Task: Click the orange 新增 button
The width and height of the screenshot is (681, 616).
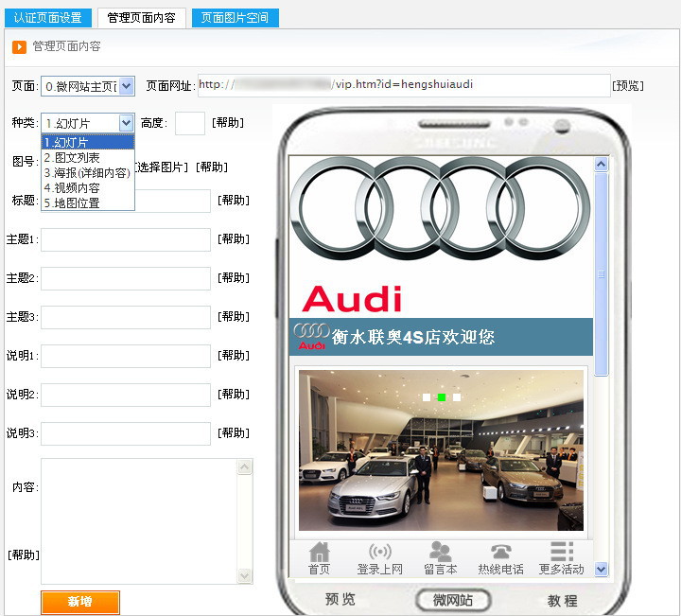Action: point(80,602)
